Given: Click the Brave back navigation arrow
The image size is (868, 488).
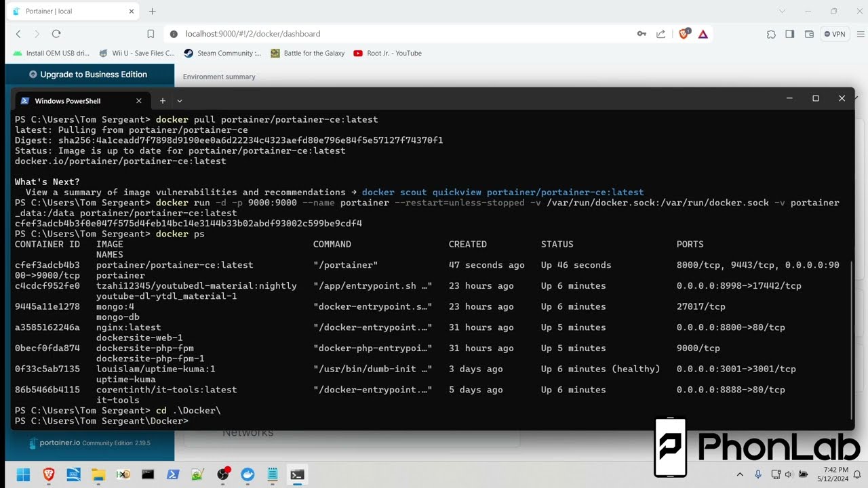Looking at the screenshot, I should (x=18, y=34).
